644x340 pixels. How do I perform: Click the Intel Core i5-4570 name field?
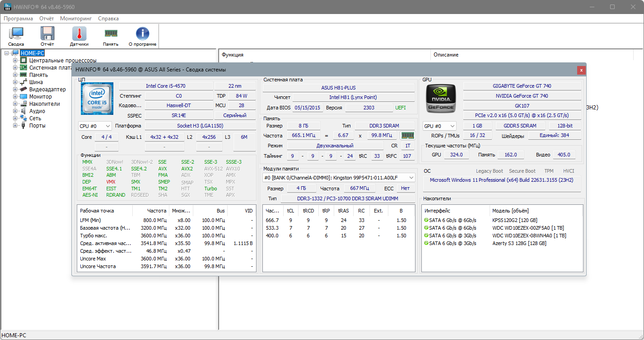click(x=165, y=86)
